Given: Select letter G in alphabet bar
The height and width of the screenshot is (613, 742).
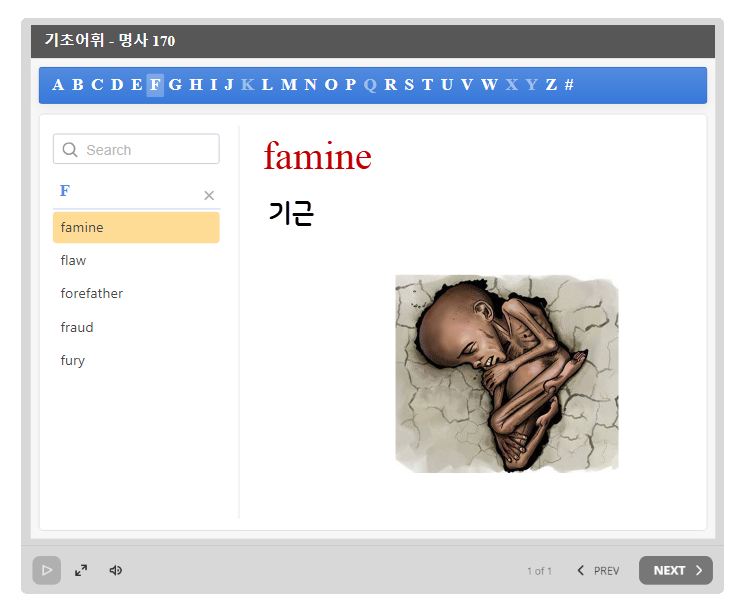Looking at the screenshot, I should coord(175,85).
